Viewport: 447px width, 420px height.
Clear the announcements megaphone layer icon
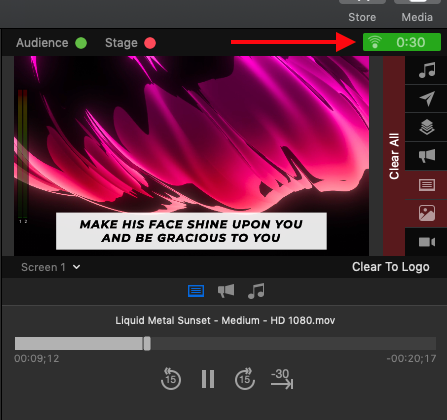[x=427, y=156]
